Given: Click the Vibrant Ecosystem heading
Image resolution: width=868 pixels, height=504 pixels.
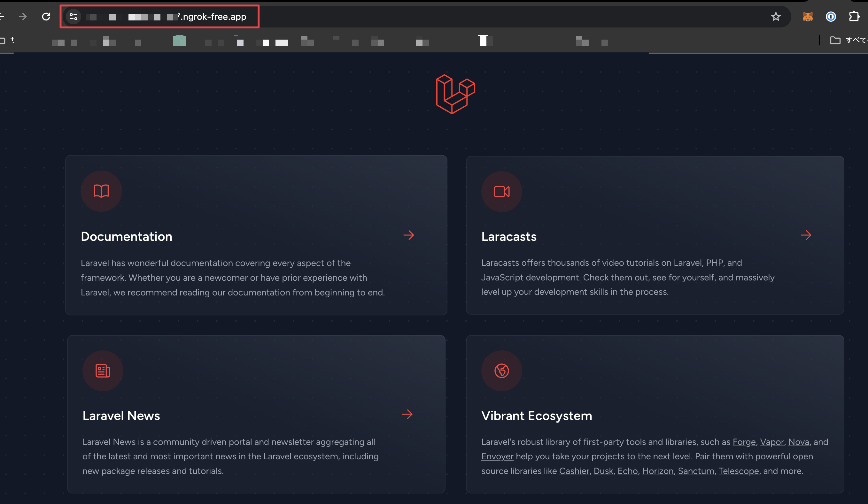Looking at the screenshot, I should point(536,416).
